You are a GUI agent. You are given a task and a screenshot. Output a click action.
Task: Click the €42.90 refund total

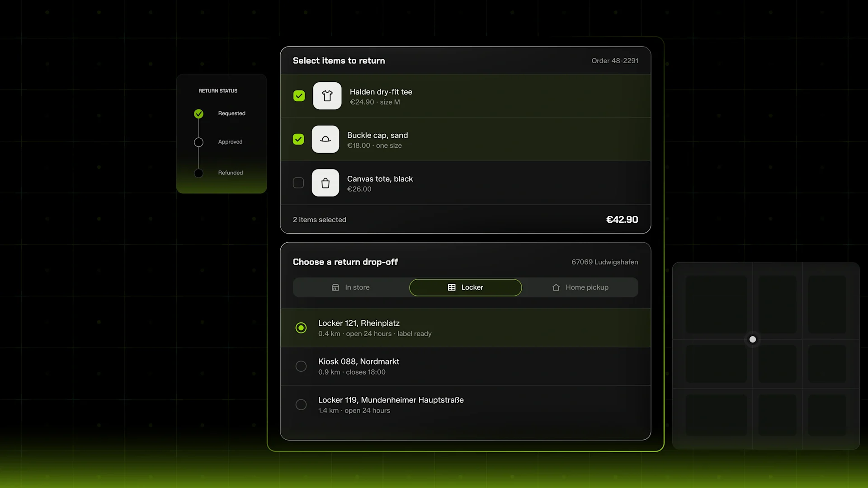point(622,220)
